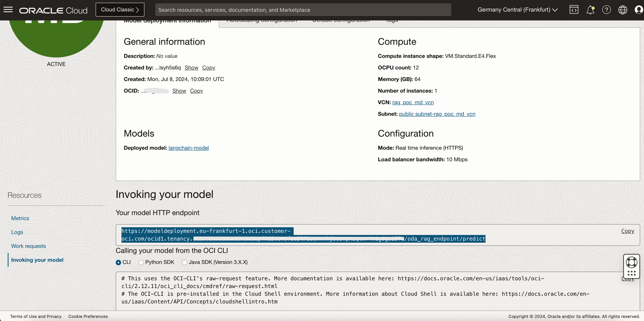Click the highlighted HTTP endpoint URL text
Screen dimensions: 644x321
(303, 235)
